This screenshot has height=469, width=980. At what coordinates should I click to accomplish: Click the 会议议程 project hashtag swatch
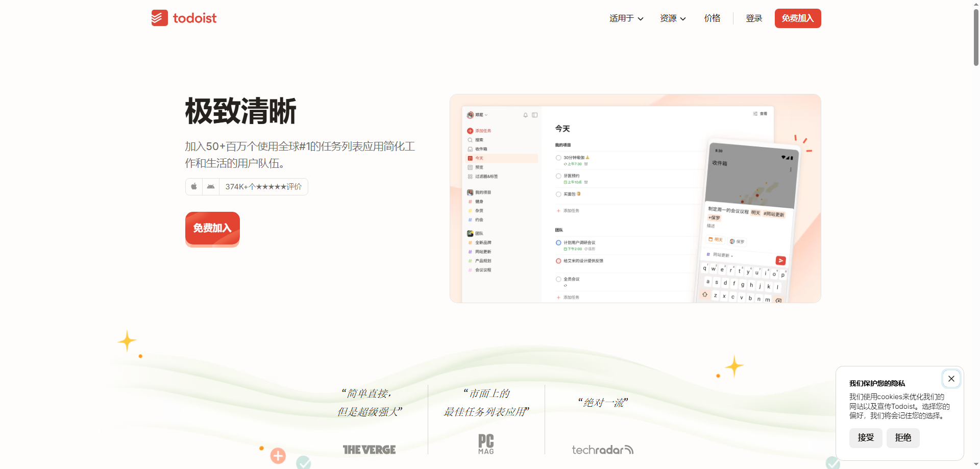(470, 269)
